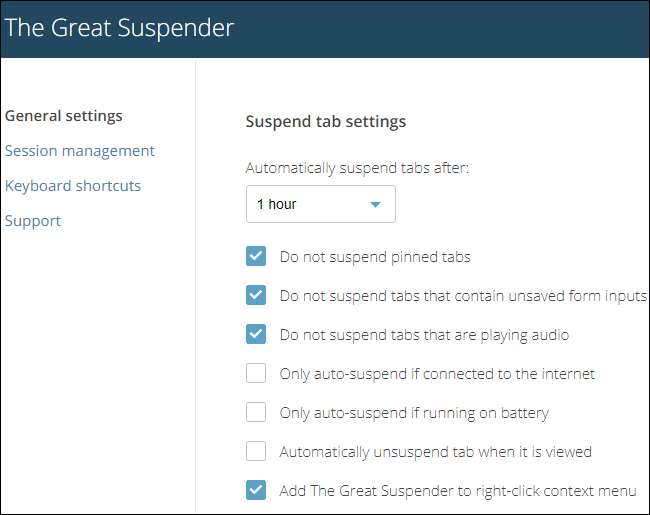Open the Support page link

[33, 221]
